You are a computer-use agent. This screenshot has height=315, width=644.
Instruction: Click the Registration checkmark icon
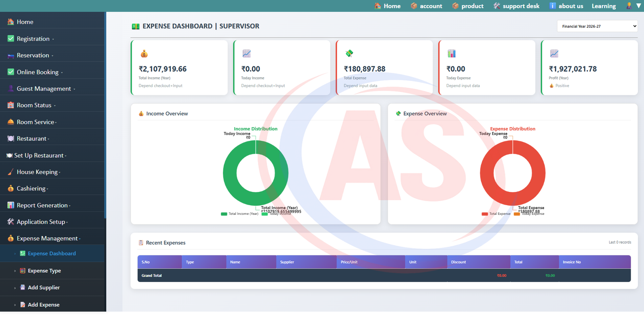pos(11,39)
